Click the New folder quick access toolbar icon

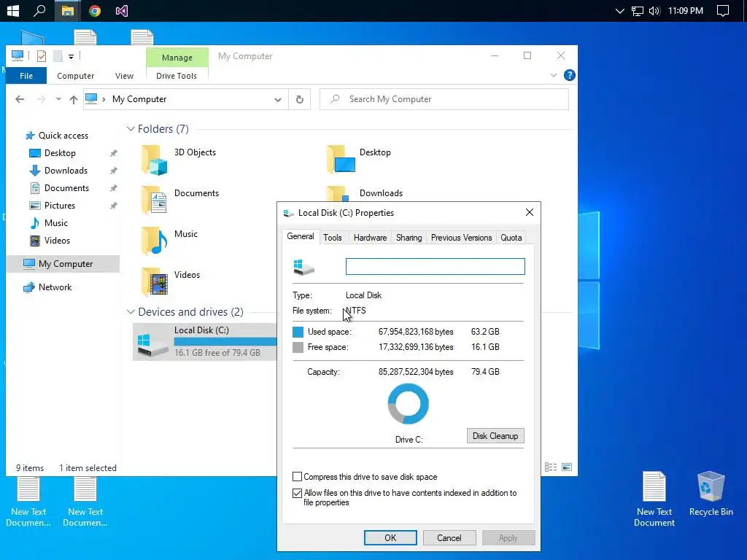pos(58,56)
